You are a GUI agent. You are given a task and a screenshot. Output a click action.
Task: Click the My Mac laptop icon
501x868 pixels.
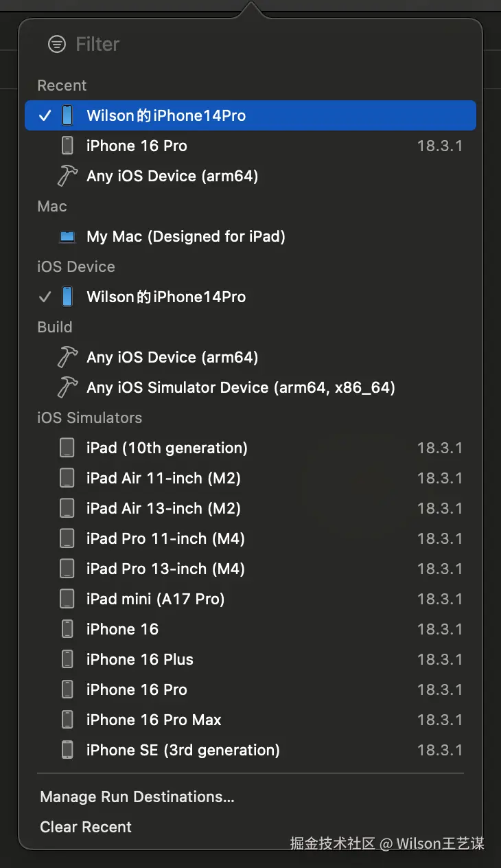(x=67, y=237)
